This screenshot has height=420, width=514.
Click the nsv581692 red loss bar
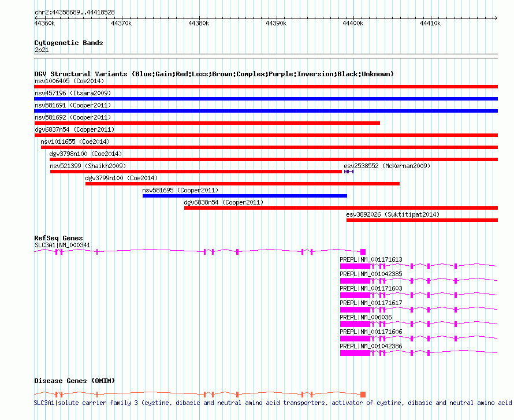(207, 123)
